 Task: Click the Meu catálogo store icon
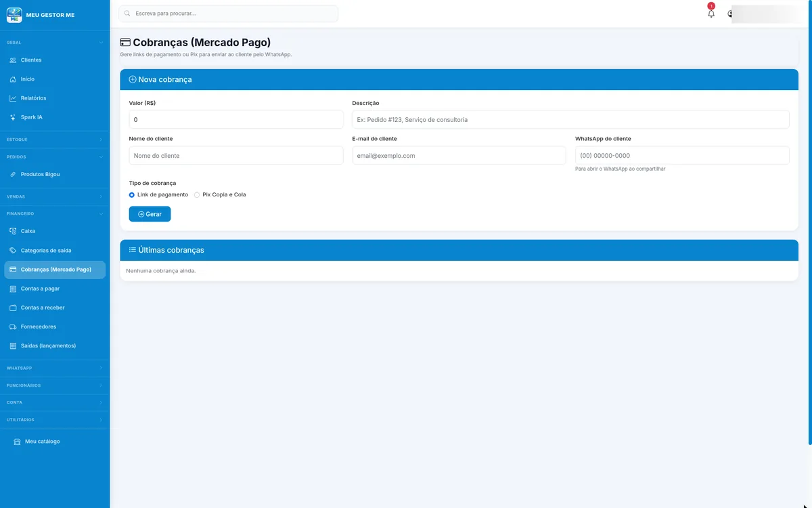tap(17, 442)
